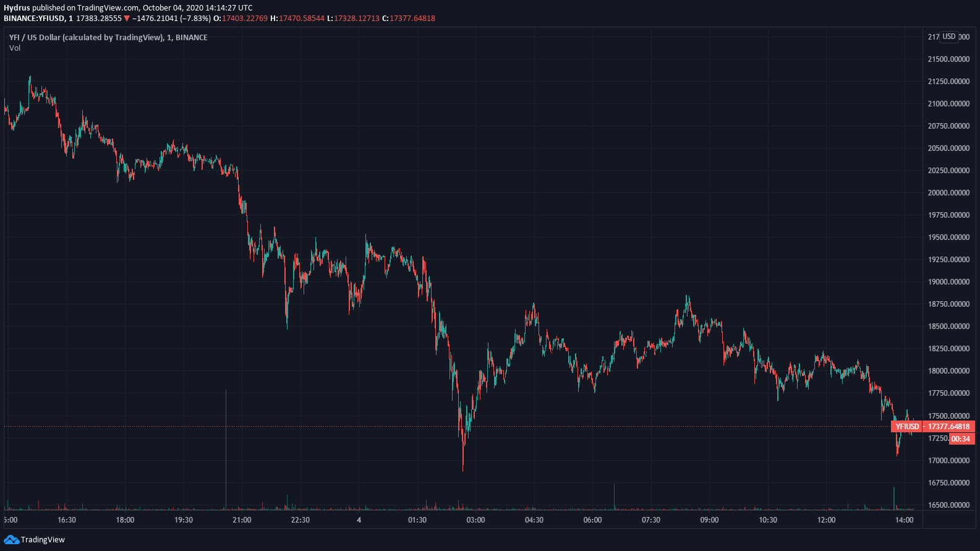This screenshot has width=980, height=551.
Task: Click the 04:30 time axis label
Action: 534,520
